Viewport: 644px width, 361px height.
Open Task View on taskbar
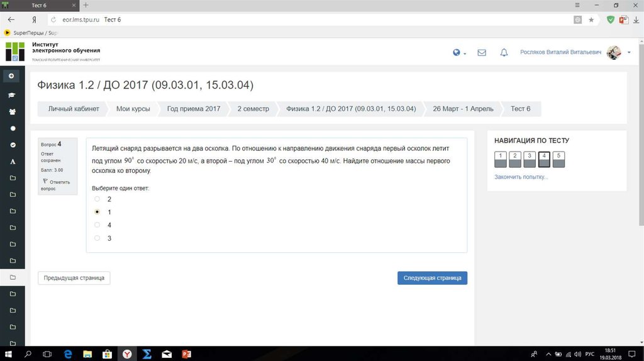point(47,354)
